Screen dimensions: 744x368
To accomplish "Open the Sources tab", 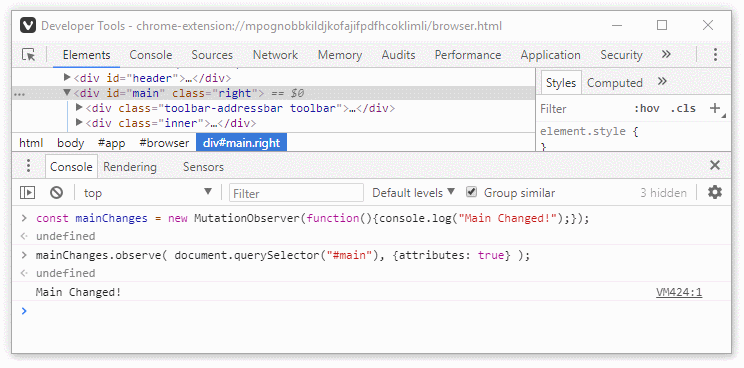I will [x=212, y=55].
